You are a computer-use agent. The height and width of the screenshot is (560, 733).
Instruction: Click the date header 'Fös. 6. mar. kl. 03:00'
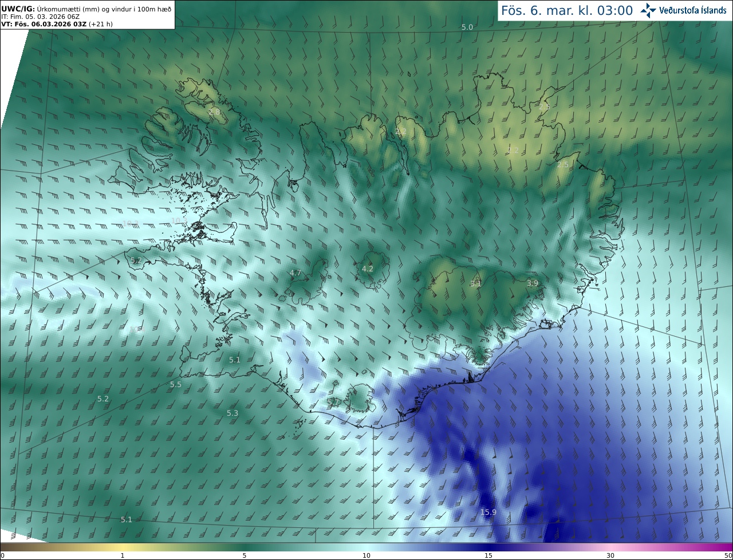click(567, 10)
